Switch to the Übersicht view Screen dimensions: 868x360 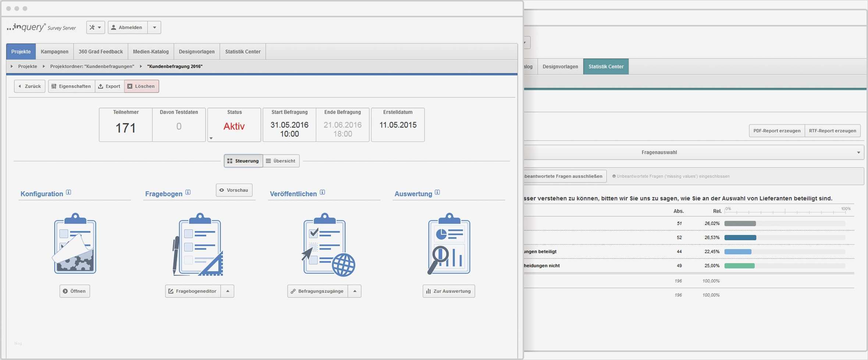(x=281, y=161)
